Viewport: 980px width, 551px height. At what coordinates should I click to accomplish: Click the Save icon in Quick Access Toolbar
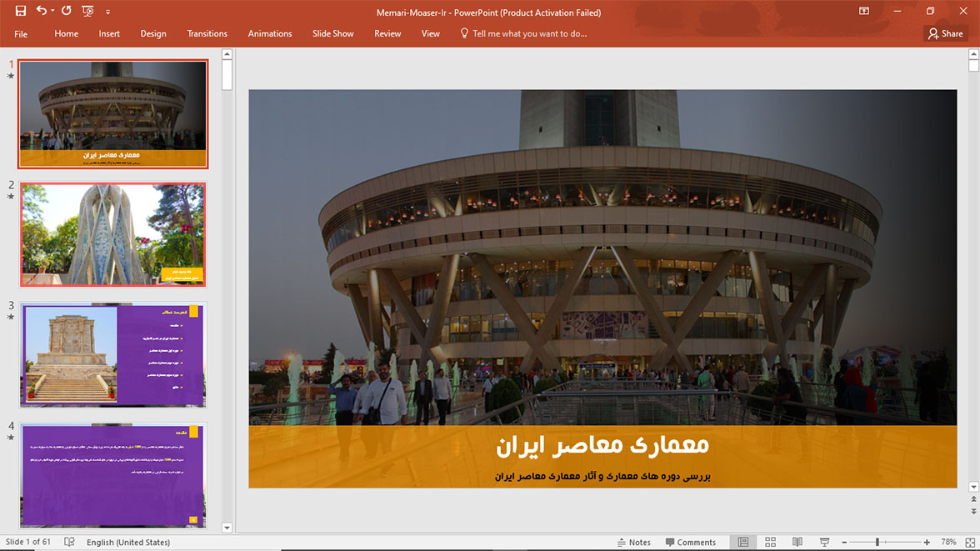coord(21,12)
